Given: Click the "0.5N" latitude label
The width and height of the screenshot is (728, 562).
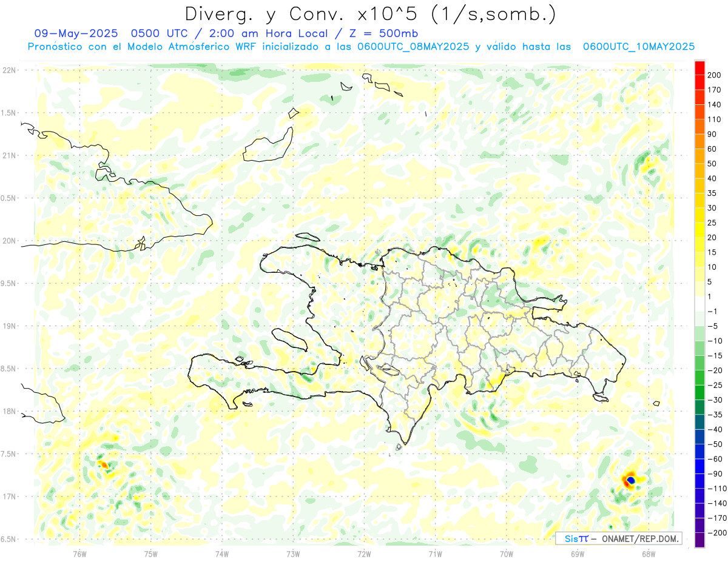Looking at the screenshot, I should [x=9, y=198].
